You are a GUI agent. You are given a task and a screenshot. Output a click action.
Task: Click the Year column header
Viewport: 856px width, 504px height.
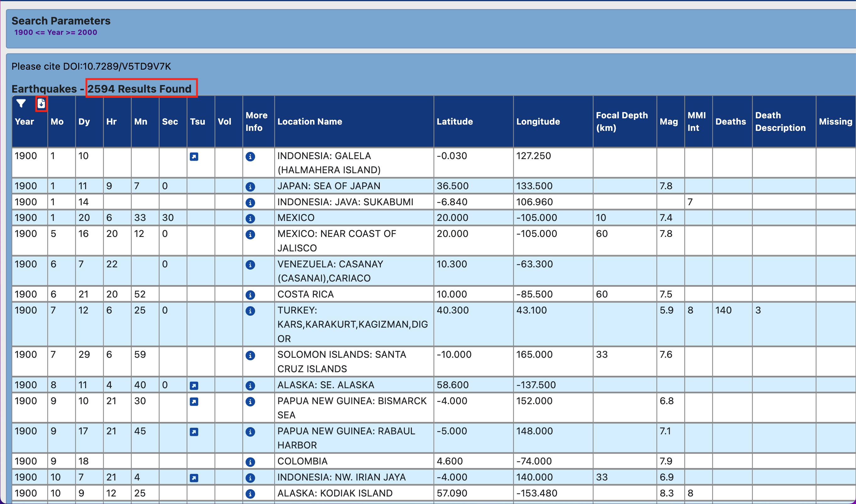pyautogui.click(x=25, y=121)
